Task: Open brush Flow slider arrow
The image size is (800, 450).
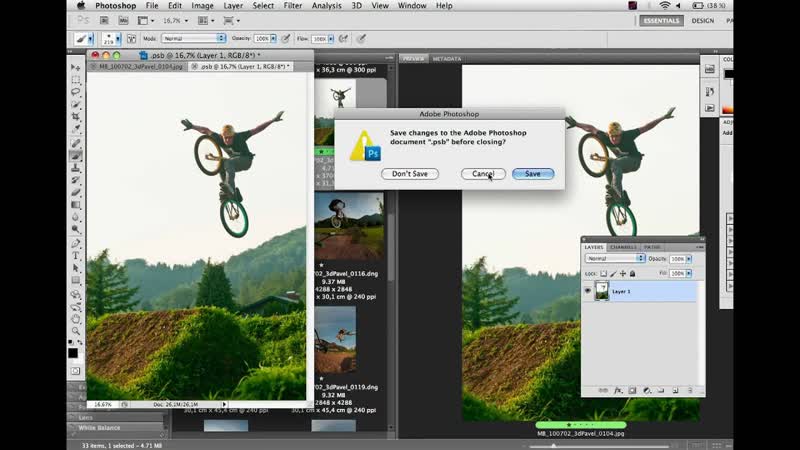Action: point(331,39)
